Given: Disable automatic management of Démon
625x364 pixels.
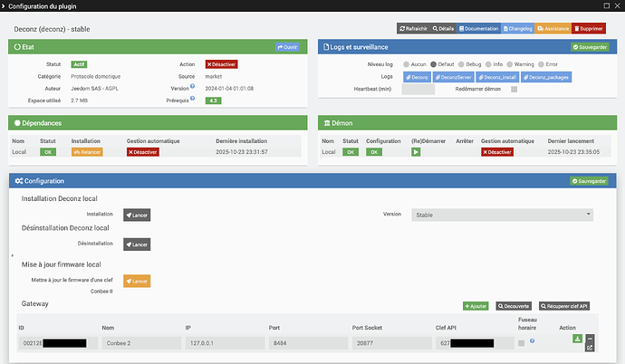Looking at the screenshot, I should (497, 152).
